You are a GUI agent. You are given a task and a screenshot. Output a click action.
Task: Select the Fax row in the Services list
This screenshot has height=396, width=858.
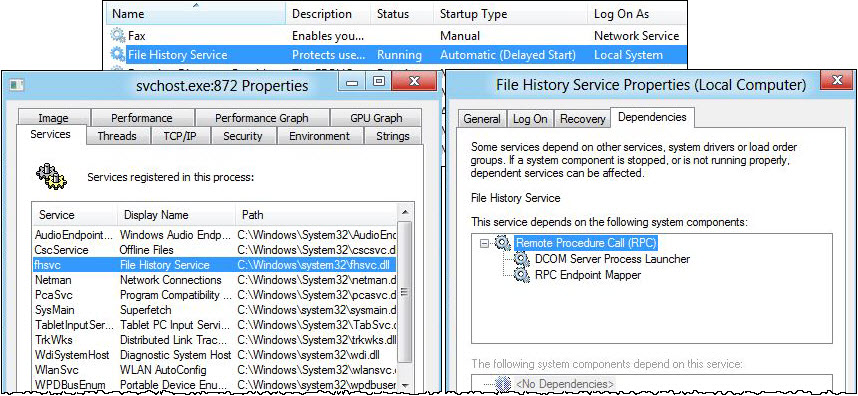click(x=397, y=36)
